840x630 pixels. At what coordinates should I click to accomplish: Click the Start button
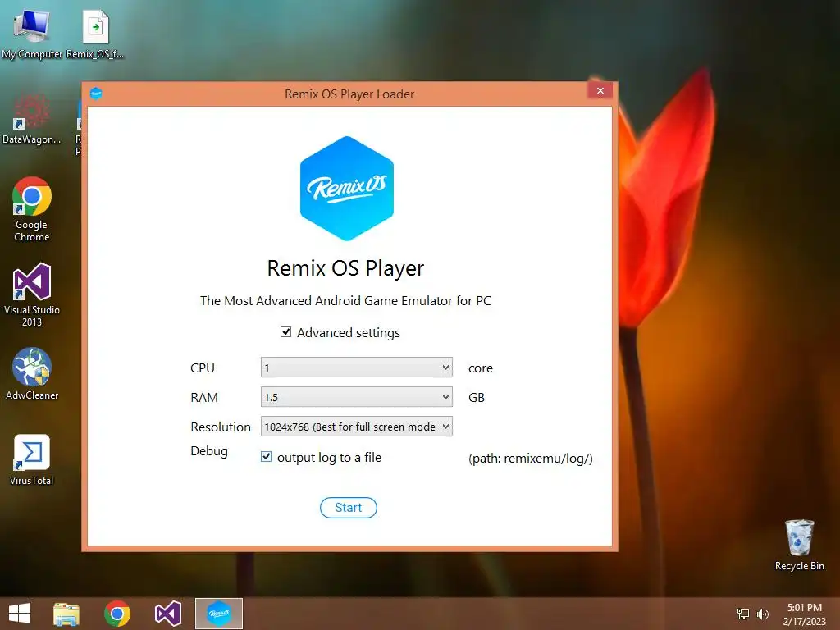348,508
